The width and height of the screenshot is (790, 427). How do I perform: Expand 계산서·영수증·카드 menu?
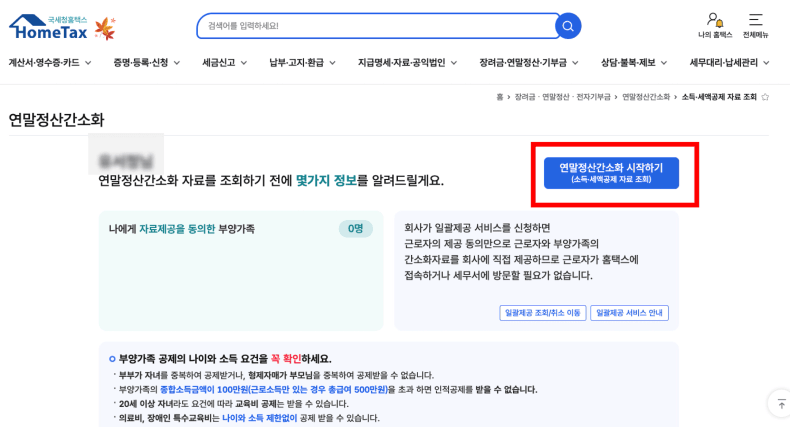50,63
